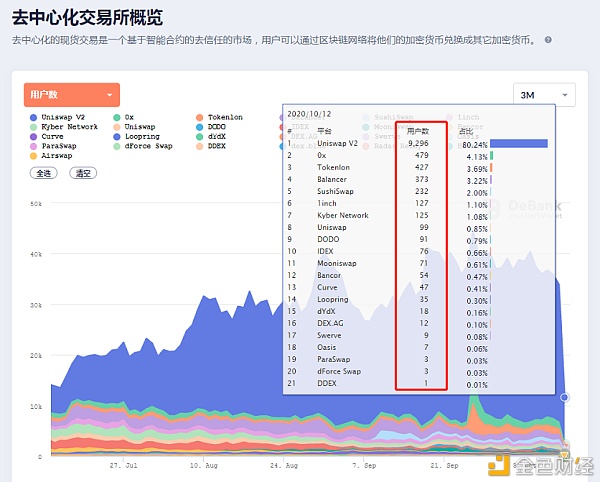Click the 清空 clear button

[83, 173]
